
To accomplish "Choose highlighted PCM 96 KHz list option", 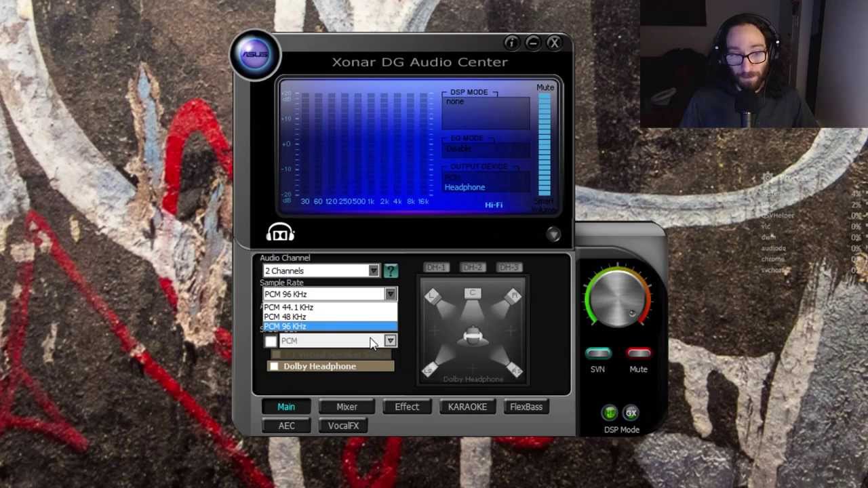I will coord(330,326).
